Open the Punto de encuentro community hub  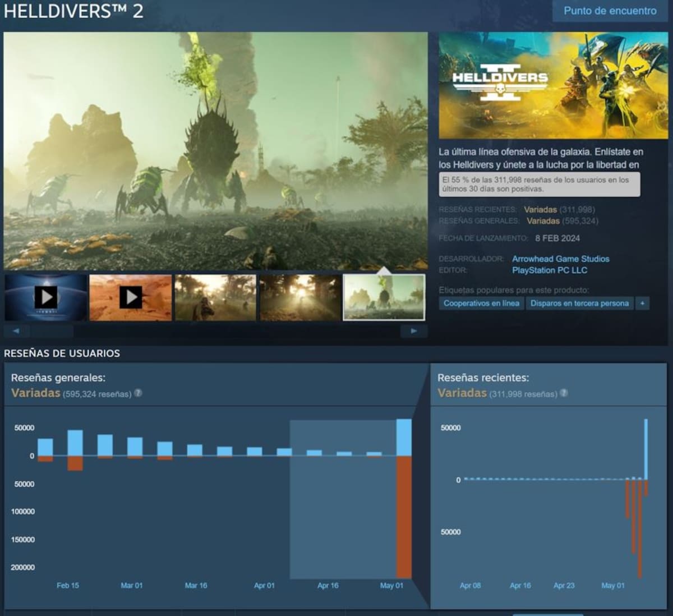610,11
